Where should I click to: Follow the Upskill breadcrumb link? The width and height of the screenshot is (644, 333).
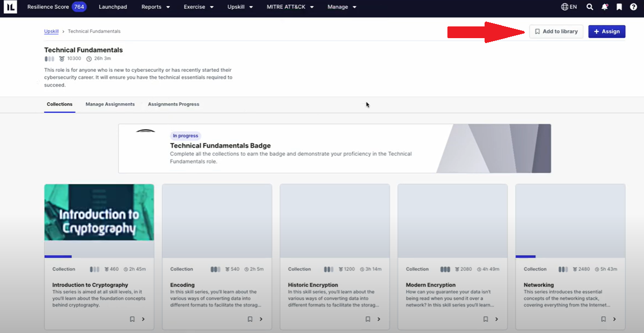(51, 31)
